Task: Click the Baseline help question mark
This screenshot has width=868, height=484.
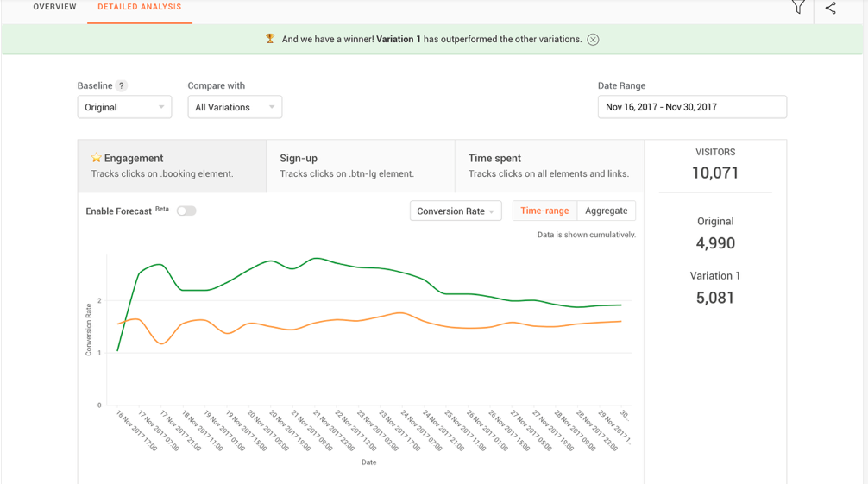Action: 122,86
